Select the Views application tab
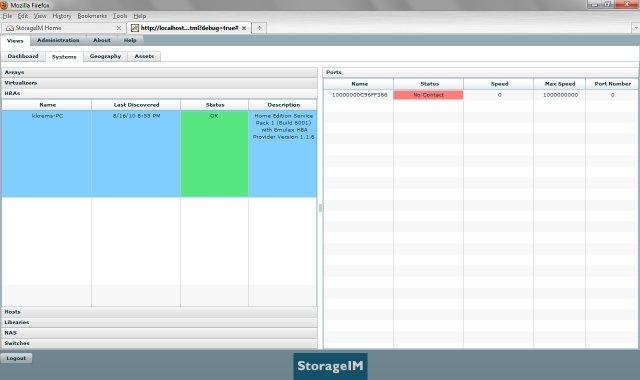The width and height of the screenshot is (640, 380). click(x=15, y=40)
